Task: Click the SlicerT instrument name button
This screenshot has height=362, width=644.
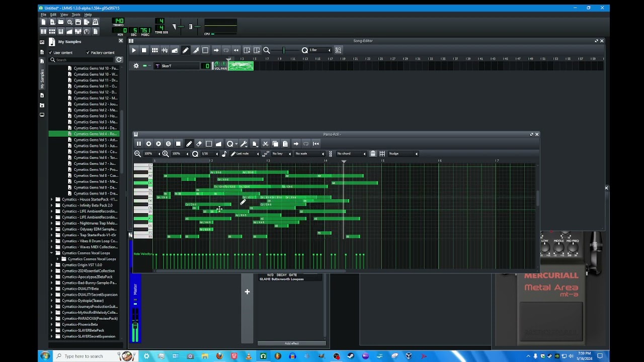Action: pos(176,66)
